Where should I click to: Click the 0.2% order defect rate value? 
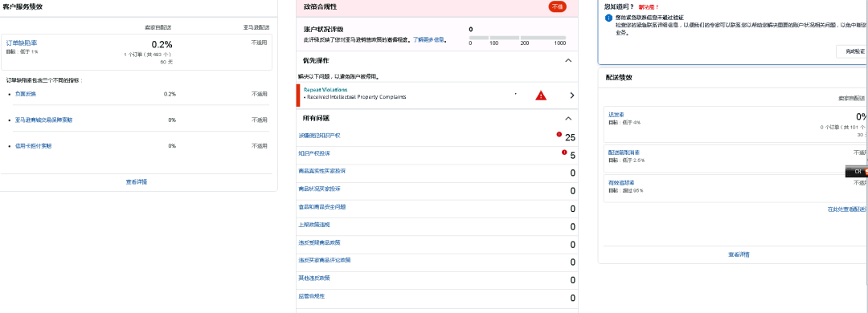point(162,44)
